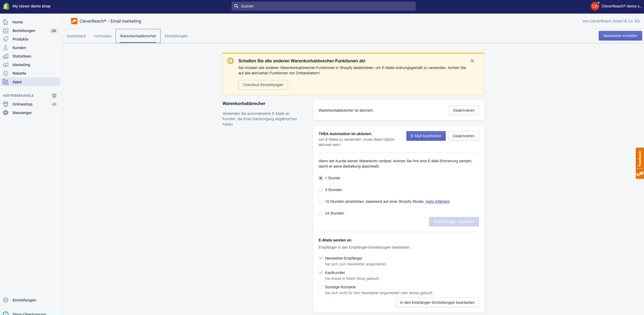The height and width of the screenshot is (315, 644).
Task: Click the Messenger chat icon
Action: pos(6,113)
